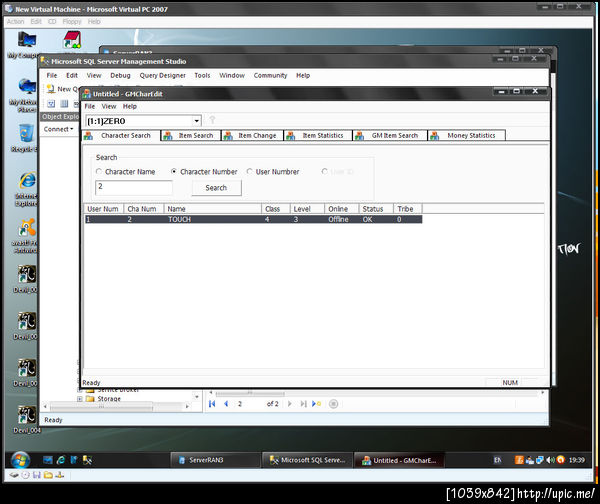Image resolution: width=600 pixels, height=504 pixels.
Task: Switch to the Item Search tab
Action: [191, 135]
